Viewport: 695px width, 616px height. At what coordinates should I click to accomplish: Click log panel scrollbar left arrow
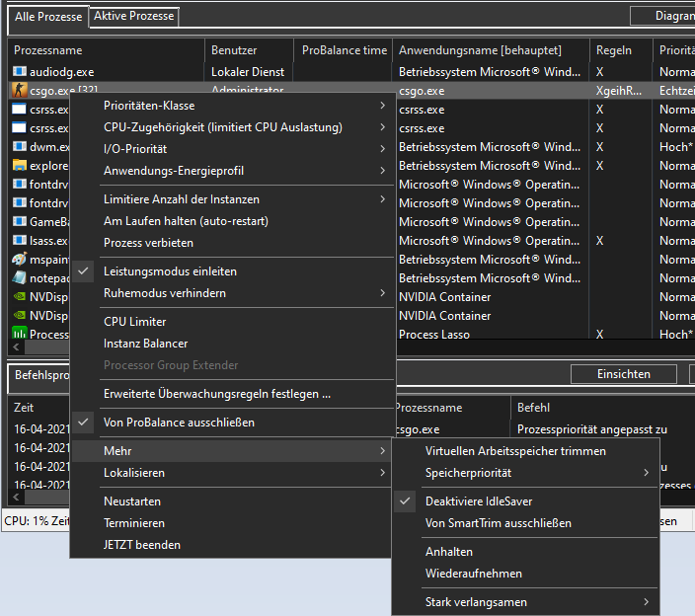(17, 497)
